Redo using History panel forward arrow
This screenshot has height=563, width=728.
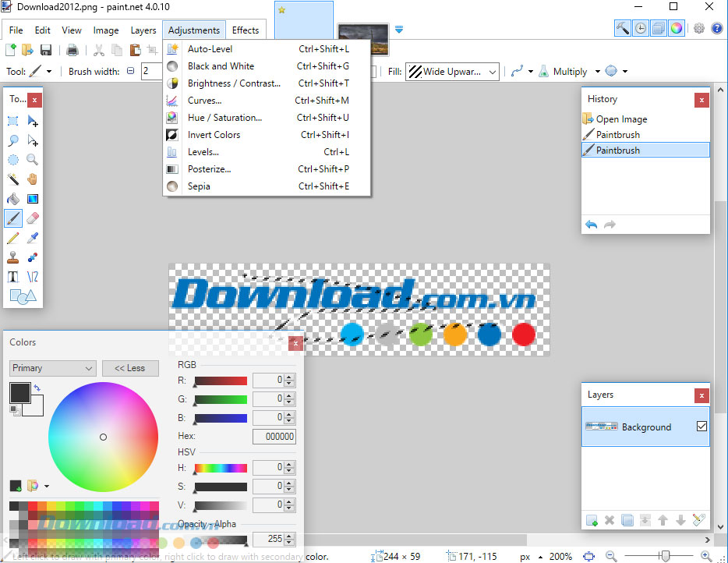(610, 225)
